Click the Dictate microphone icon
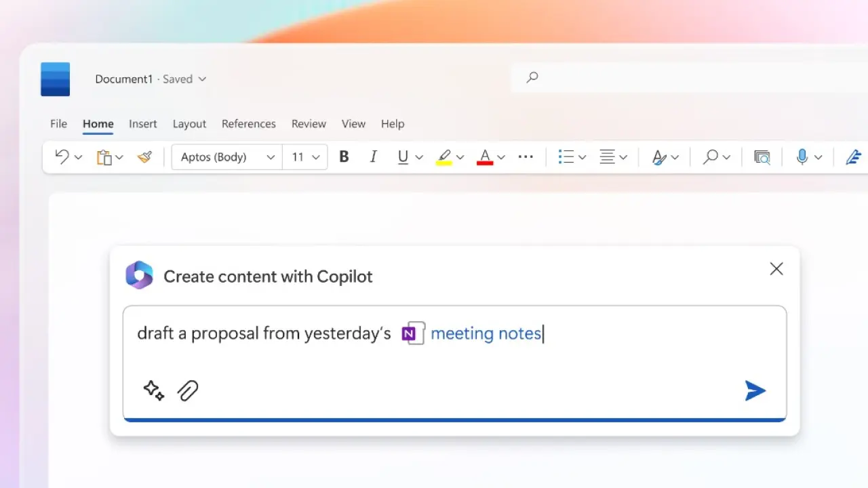The width and height of the screenshot is (868, 488). (x=802, y=157)
